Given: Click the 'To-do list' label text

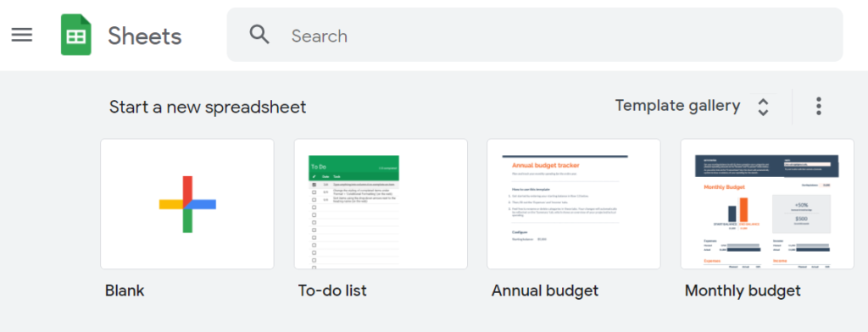Looking at the screenshot, I should click(x=332, y=290).
